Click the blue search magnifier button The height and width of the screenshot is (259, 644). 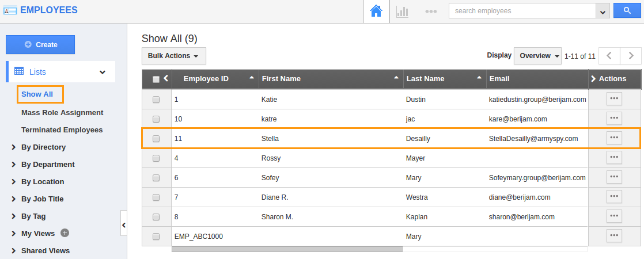click(x=627, y=11)
